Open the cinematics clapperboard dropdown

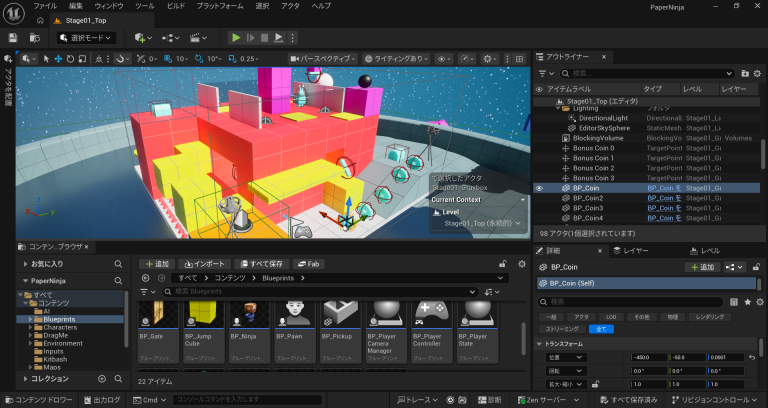tap(198, 38)
